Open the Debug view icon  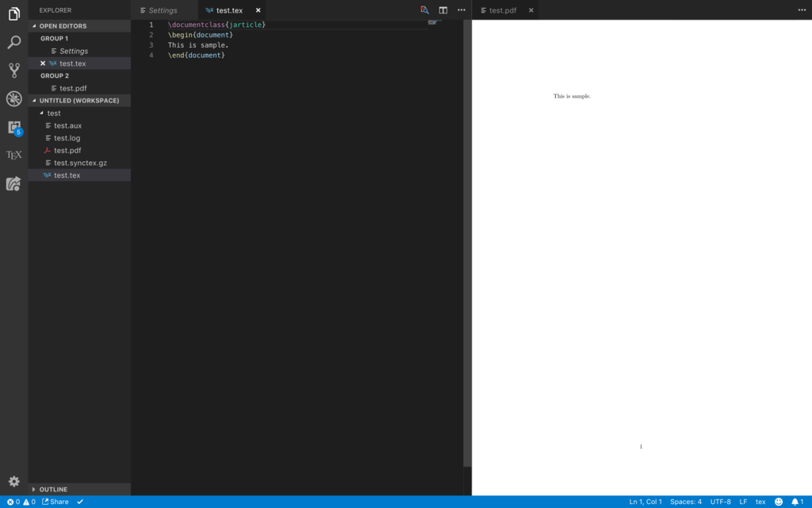click(14, 98)
